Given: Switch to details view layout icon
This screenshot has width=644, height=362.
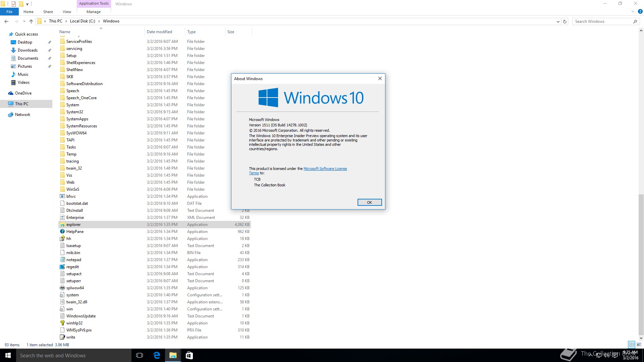Looking at the screenshot, I should [632, 345].
